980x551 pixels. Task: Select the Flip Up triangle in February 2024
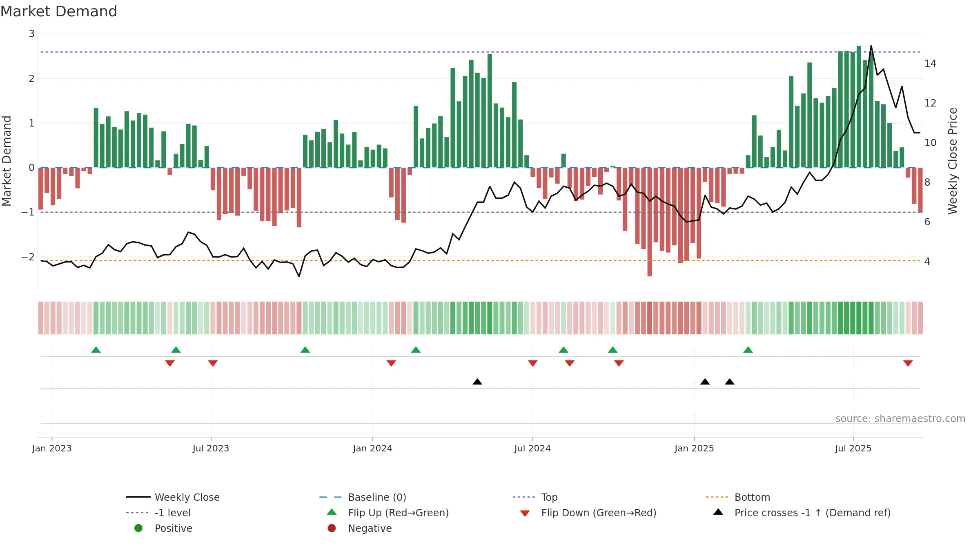tap(416, 350)
